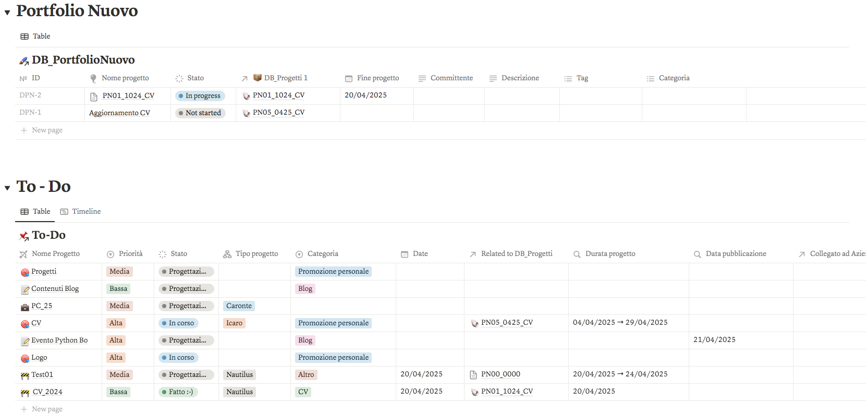Select the Alta priority tag of CV row
Screen dimensions: 868x415
(116, 323)
